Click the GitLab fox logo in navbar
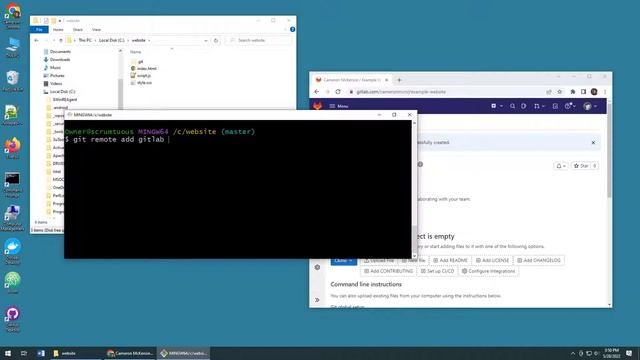 tap(318, 106)
